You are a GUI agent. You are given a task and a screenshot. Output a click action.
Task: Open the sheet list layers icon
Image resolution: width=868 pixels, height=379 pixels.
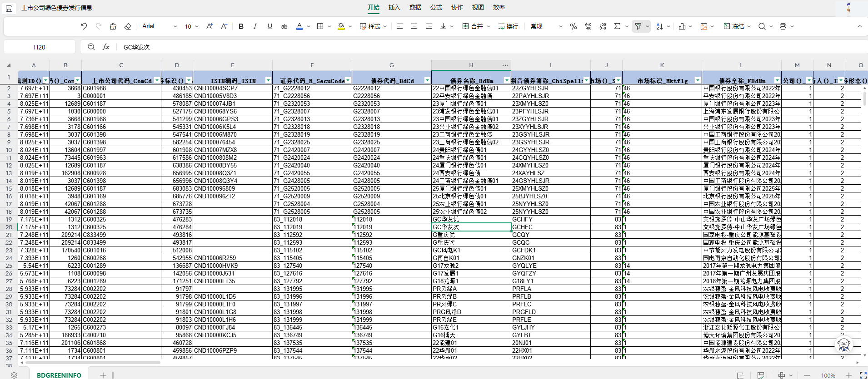point(14,375)
